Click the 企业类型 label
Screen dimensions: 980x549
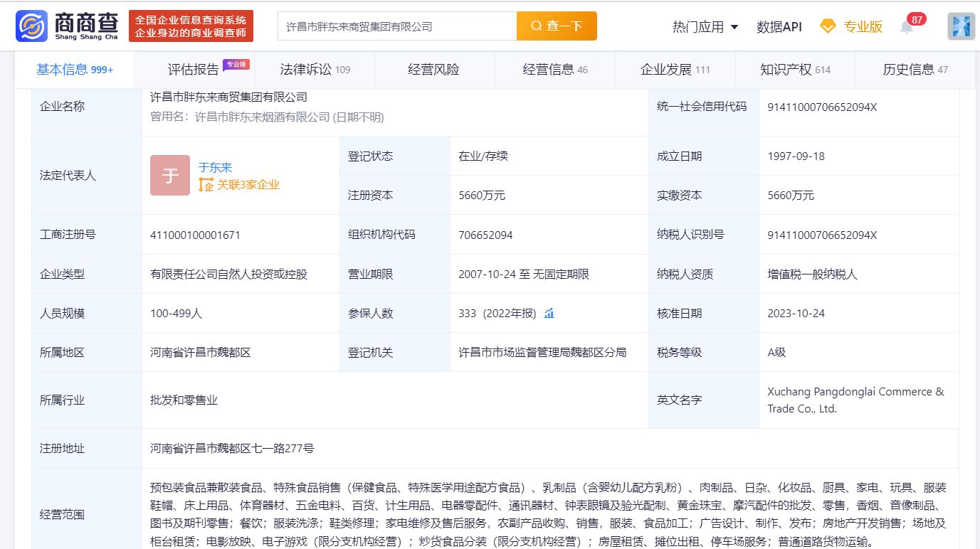coord(62,274)
